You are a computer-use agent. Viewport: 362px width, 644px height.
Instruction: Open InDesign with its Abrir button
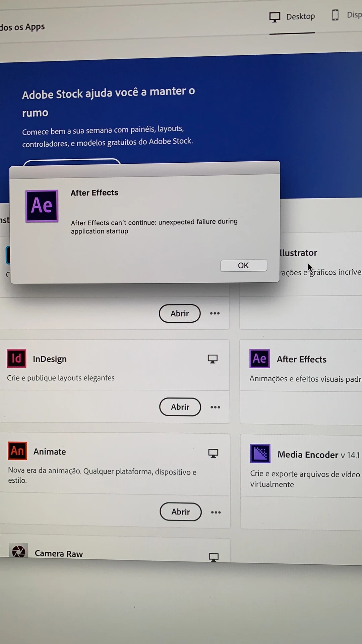tap(180, 407)
